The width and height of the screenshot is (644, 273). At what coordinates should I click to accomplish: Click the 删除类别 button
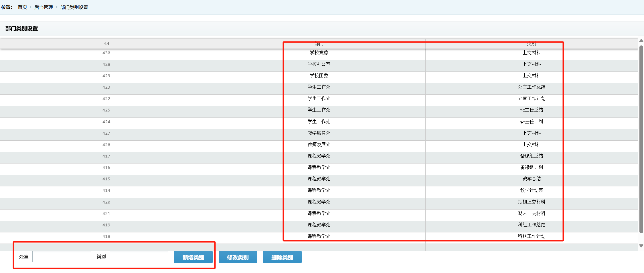282,257
